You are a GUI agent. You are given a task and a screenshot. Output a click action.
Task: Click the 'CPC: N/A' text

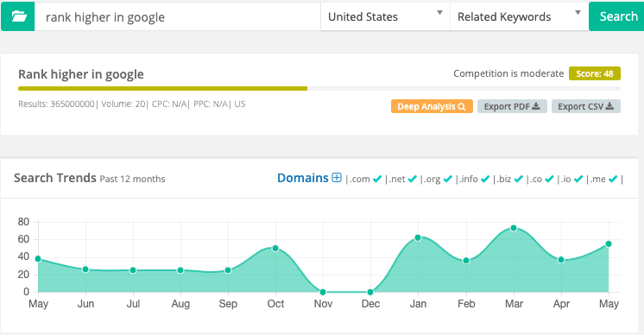pos(169,104)
